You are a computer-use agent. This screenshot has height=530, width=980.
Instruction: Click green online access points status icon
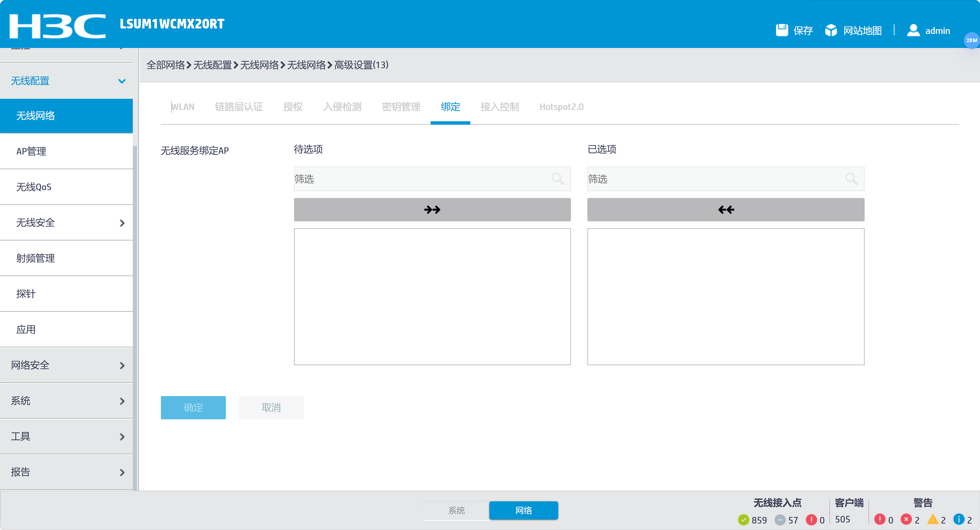pos(743,520)
